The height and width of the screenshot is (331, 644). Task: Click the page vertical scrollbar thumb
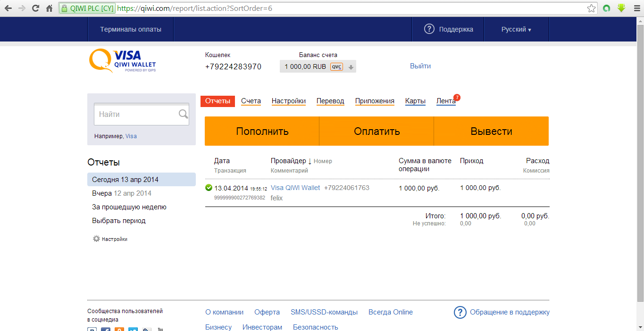(640, 162)
